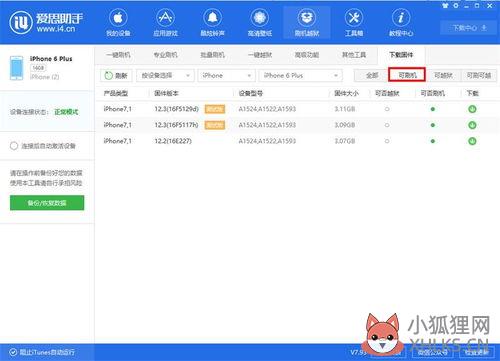This screenshot has height=361, width=500.
Task: Download firmware 12.2(16E227) via green arrow
Action: [x=472, y=141]
